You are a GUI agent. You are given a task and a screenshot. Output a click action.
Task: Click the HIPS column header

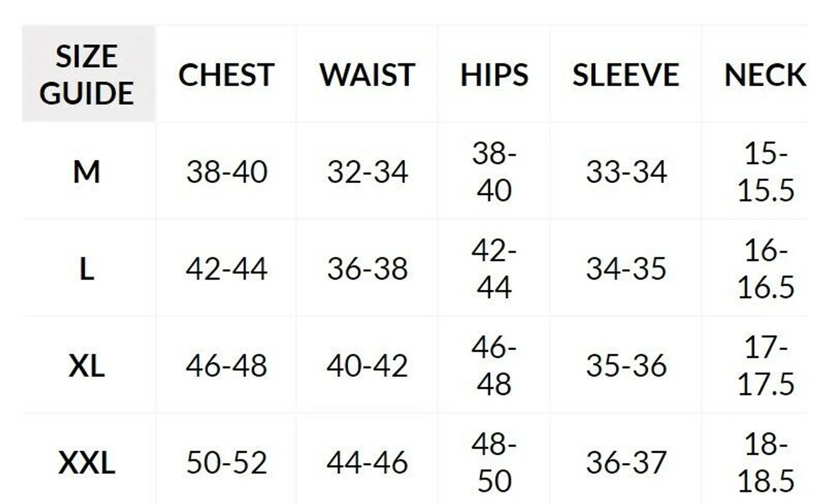coord(494,75)
